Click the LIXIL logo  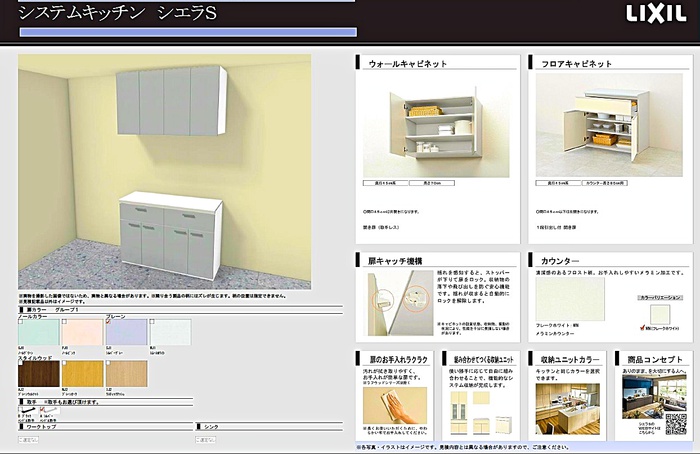point(656,14)
